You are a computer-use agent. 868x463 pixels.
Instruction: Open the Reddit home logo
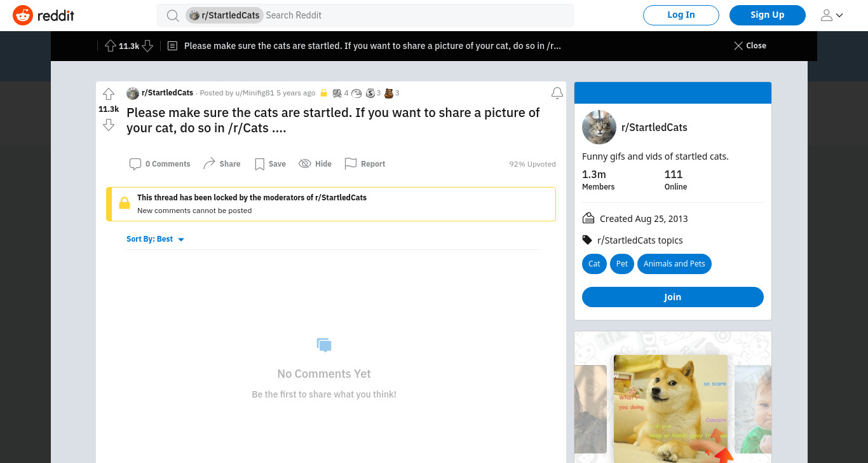point(43,15)
